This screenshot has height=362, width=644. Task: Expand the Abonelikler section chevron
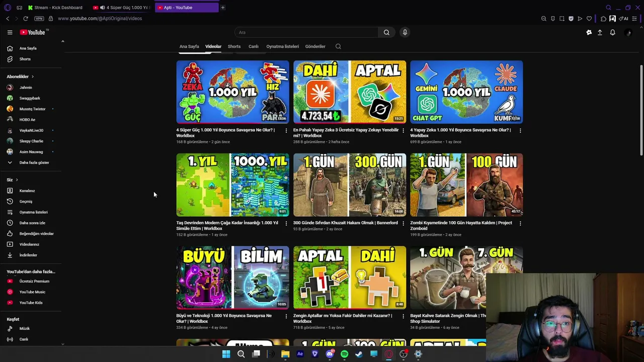(x=32, y=76)
